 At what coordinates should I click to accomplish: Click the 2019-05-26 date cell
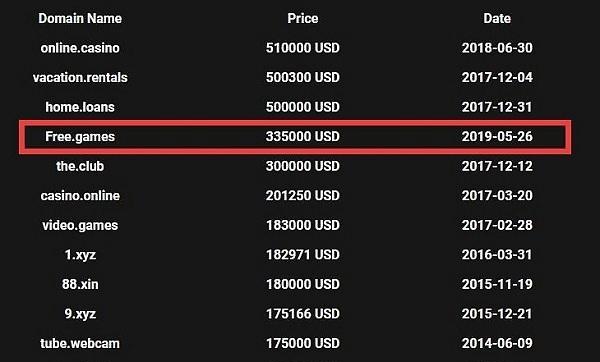pos(497,137)
